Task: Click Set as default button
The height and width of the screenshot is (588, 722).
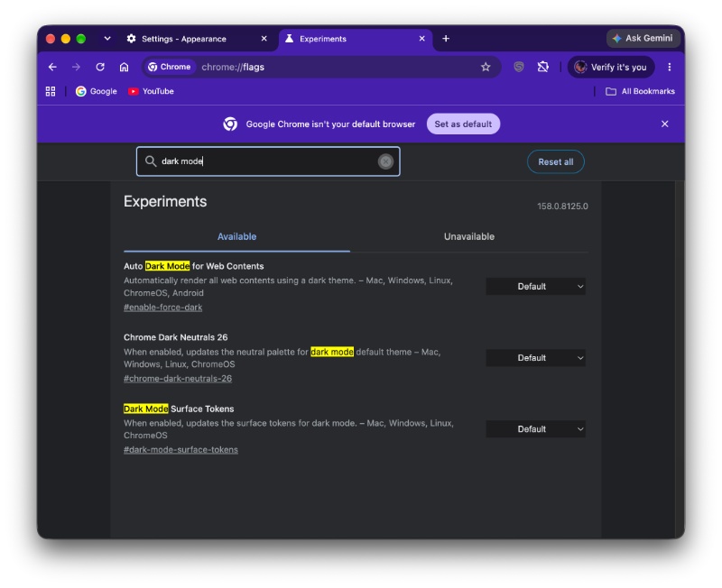Action: 463,124
